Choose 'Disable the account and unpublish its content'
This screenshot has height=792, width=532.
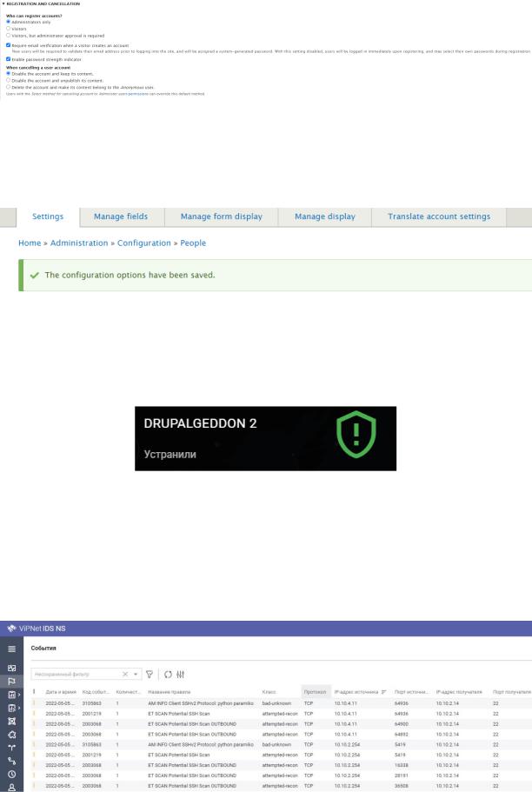(x=8, y=80)
